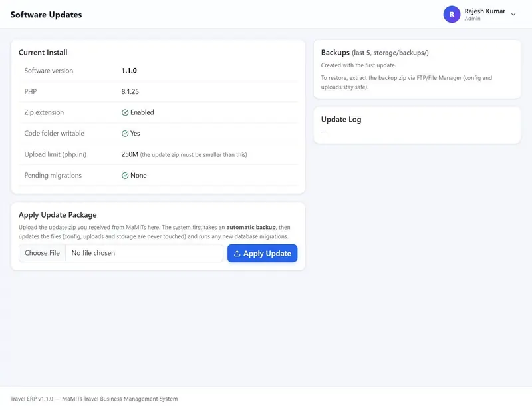Click the 'Created with the first update.' text
The width and height of the screenshot is (532, 410).
(x=358, y=65)
